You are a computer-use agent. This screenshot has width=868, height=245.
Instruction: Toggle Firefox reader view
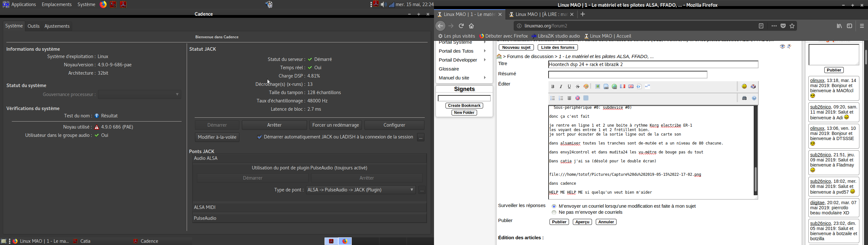[761, 26]
